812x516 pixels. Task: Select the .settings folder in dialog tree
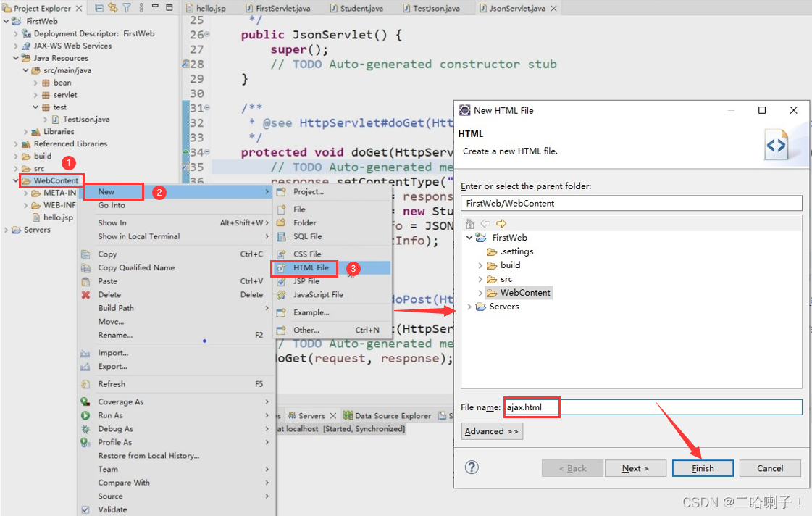pyautogui.click(x=516, y=251)
